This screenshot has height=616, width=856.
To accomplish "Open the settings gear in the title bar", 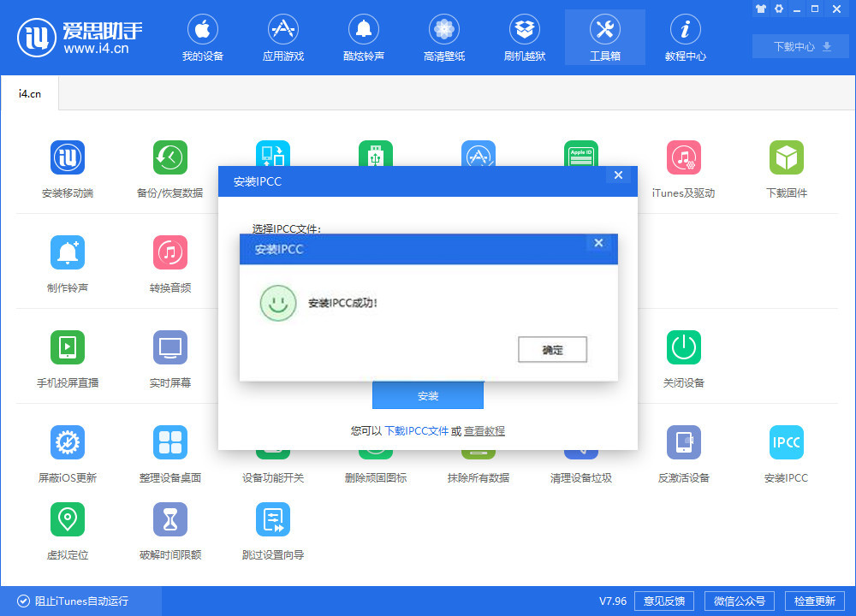I will click(x=777, y=9).
